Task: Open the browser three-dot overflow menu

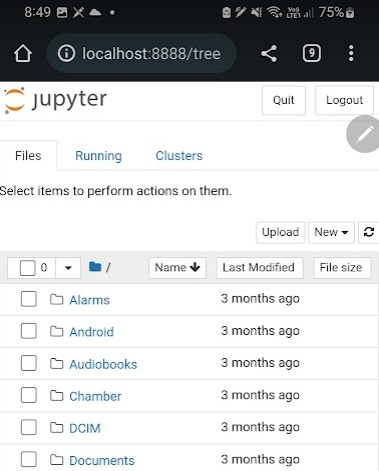Action: click(351, 53)
